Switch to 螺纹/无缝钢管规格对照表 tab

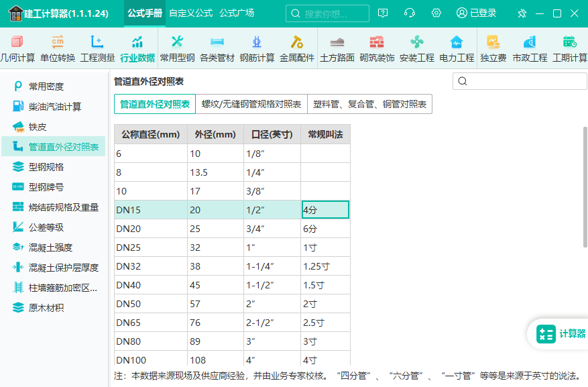251,104
